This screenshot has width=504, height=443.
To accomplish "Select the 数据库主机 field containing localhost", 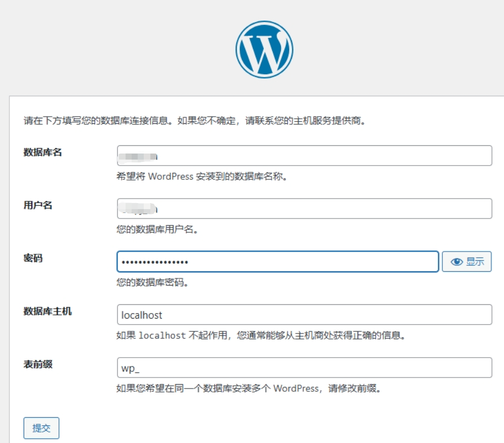I will pyautogui.click(x=305, y=314).
